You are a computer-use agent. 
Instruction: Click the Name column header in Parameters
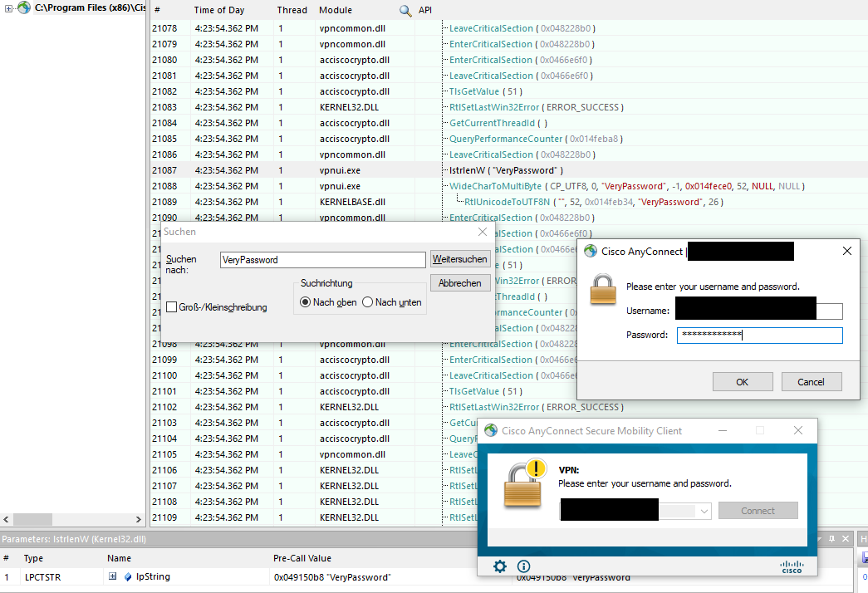pos(119,558)
